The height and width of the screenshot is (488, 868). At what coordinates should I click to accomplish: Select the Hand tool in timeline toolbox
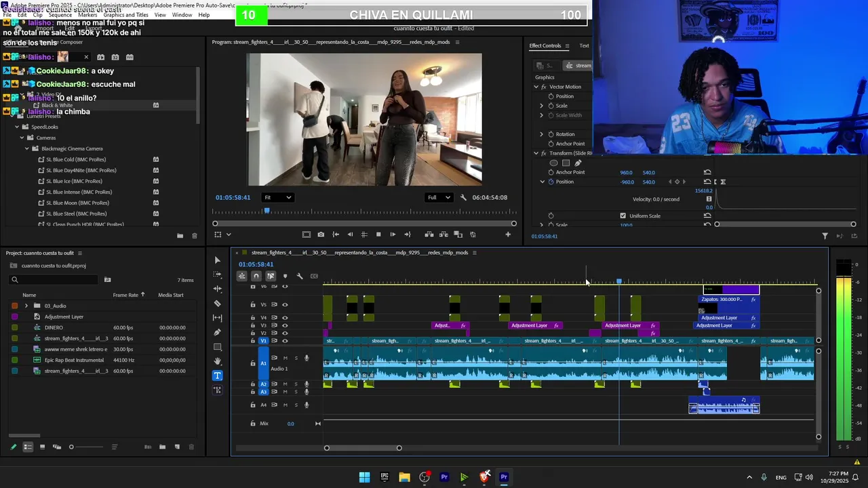click(217, 361)
